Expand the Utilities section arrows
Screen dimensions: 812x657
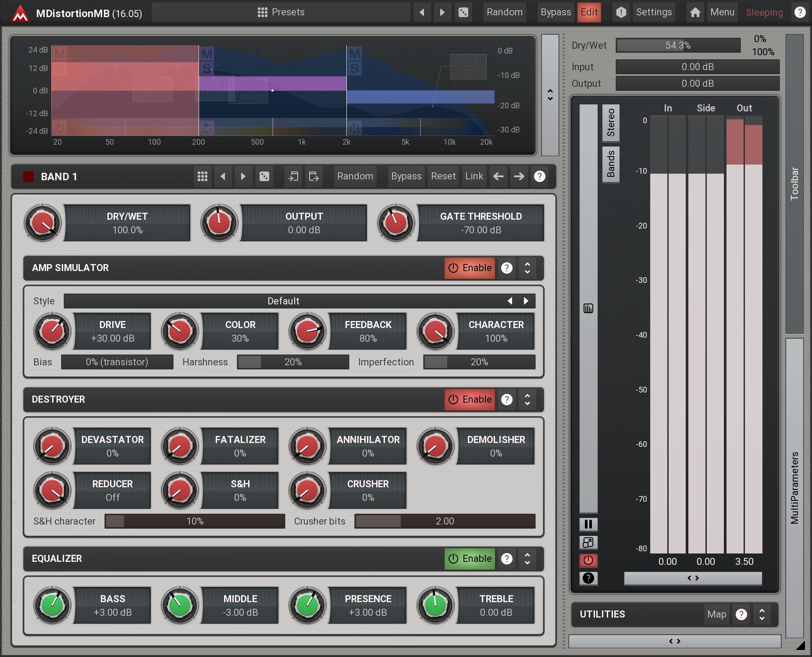tap(762, 614)
